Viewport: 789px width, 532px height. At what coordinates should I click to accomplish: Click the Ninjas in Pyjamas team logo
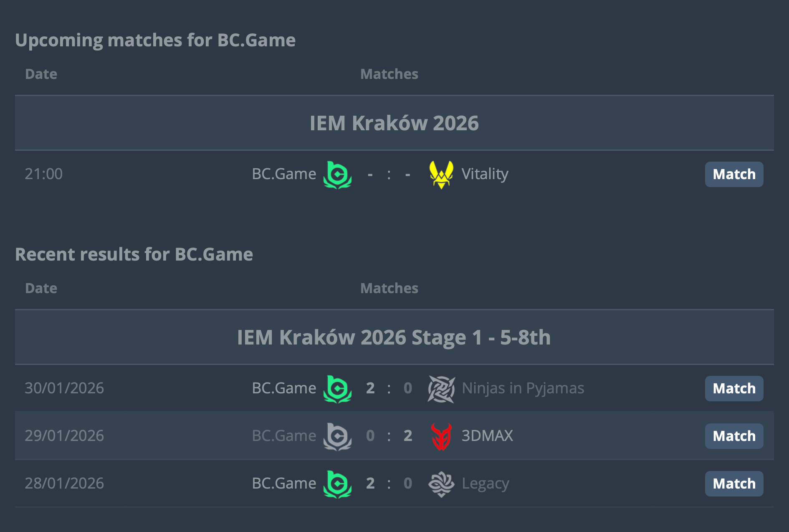click(441, 389)
